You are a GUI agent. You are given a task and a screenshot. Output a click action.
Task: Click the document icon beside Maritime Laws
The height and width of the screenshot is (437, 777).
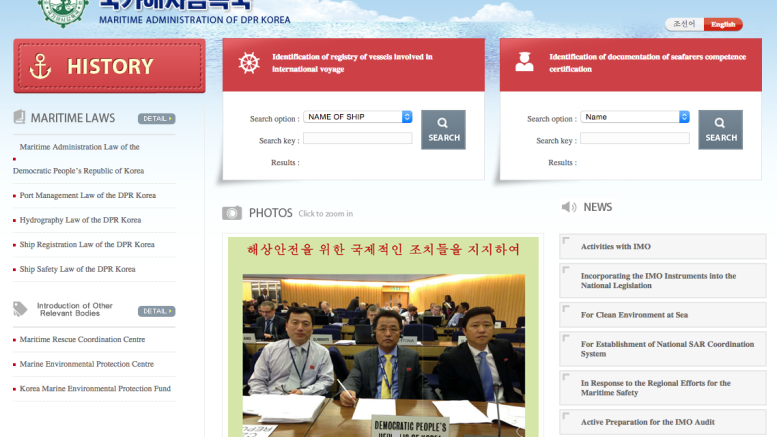tap(19, 118)
